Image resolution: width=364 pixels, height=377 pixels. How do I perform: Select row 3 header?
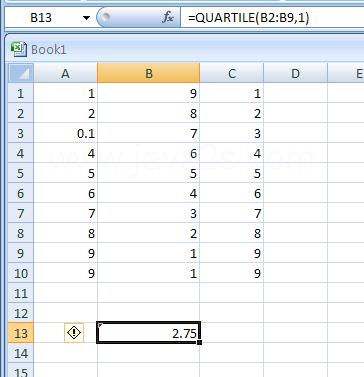[21, 133]
